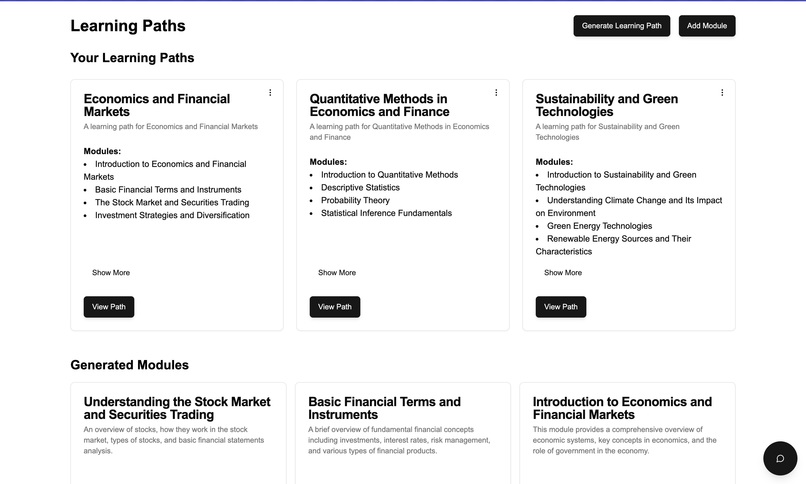806x484 pixels.
Task: Click the Add Module button
Action: (707, 26)
